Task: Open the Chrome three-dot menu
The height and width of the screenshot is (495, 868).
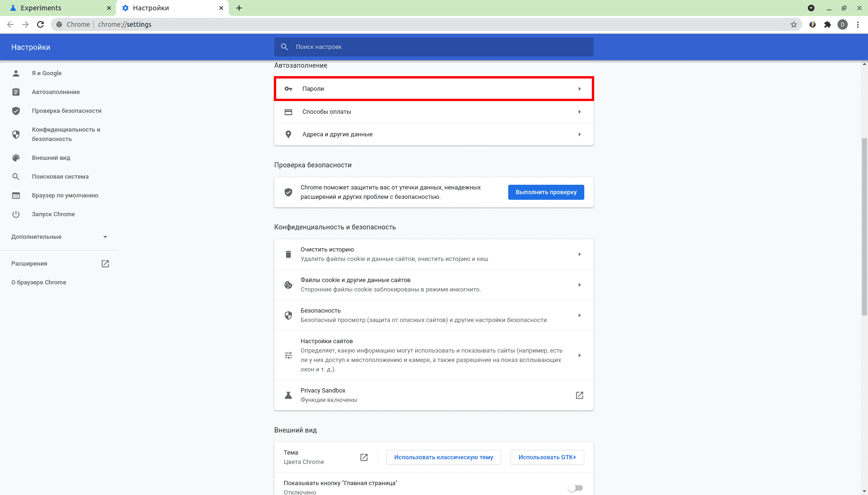Action: coord(858,24)
